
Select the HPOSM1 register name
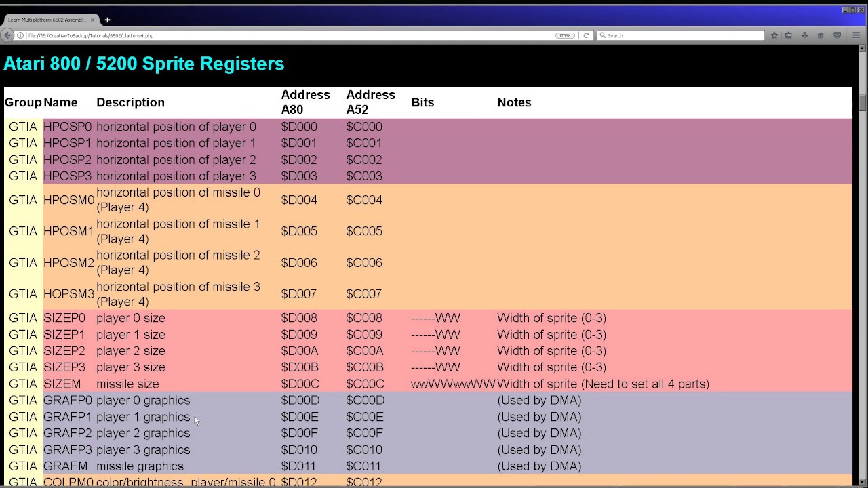point(68,231)
